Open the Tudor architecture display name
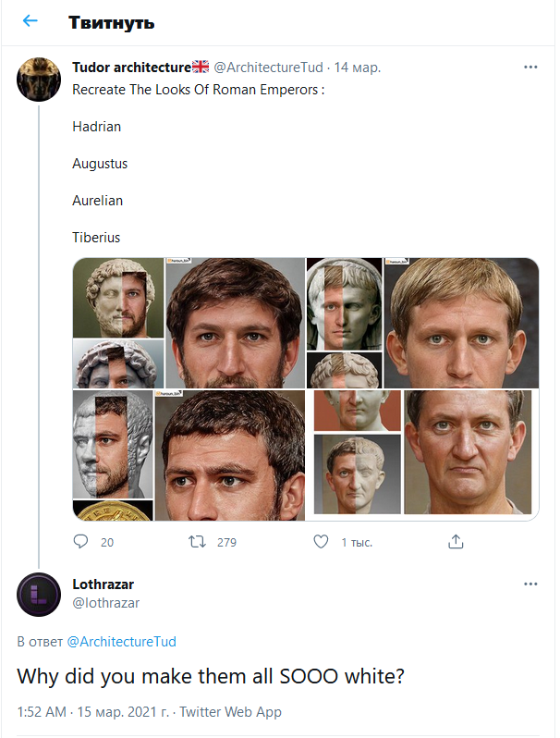560x738 pixels. click(x=131, y=68)
